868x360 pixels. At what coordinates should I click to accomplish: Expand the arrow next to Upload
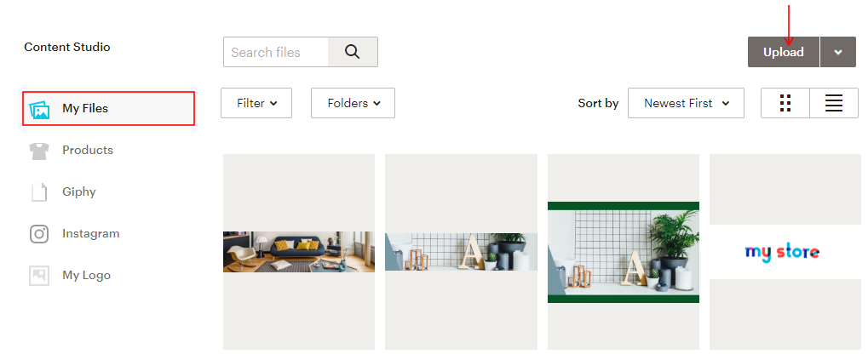[x=838, y=52]
